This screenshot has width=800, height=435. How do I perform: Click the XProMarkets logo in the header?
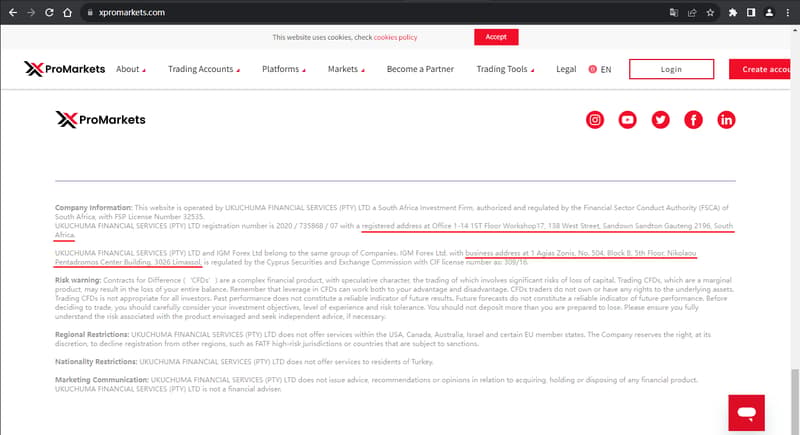click(64, 69)
